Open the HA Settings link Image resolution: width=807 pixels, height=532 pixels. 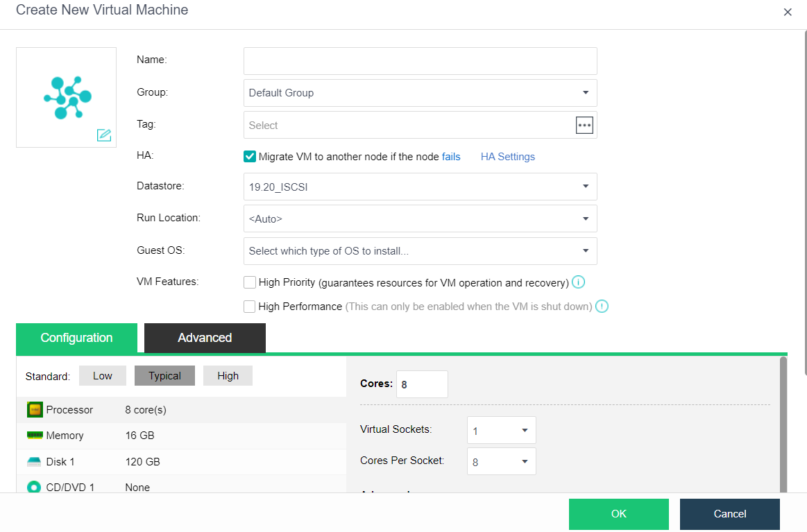(507, 157)
